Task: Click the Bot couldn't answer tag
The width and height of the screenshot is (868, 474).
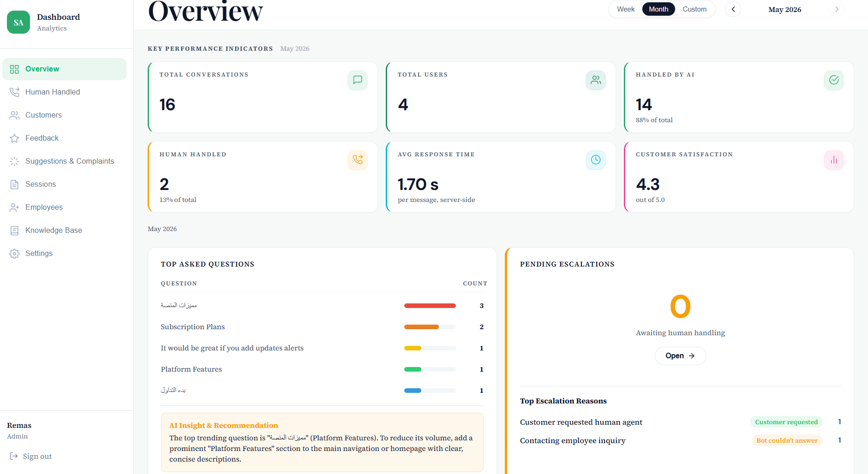Action: tap(787, 440)
